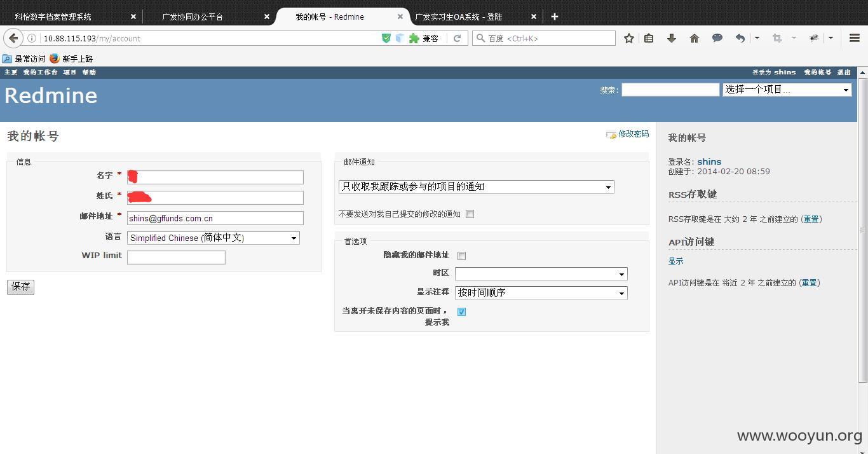Reset the RSS存取键 via 重置 link

[811, 219]
